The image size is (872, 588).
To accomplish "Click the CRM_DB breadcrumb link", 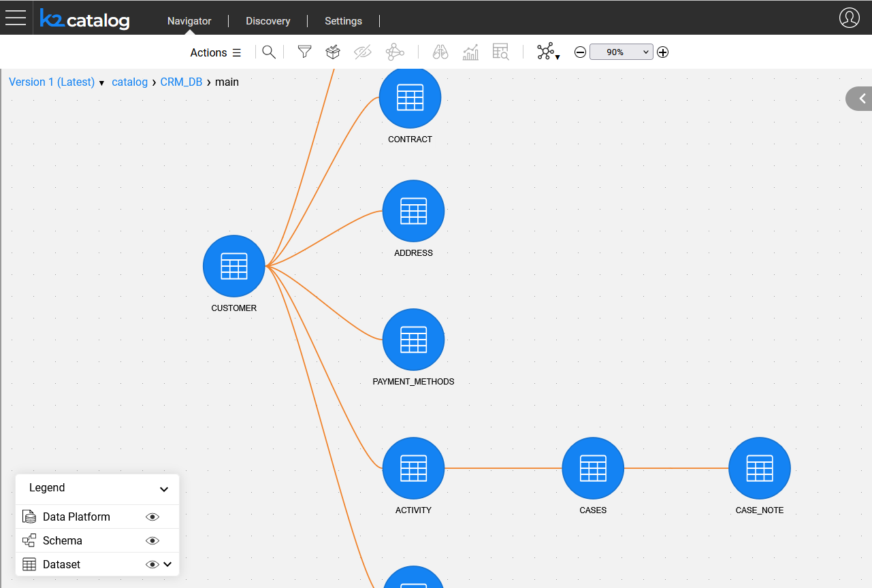I will [181, 82].
